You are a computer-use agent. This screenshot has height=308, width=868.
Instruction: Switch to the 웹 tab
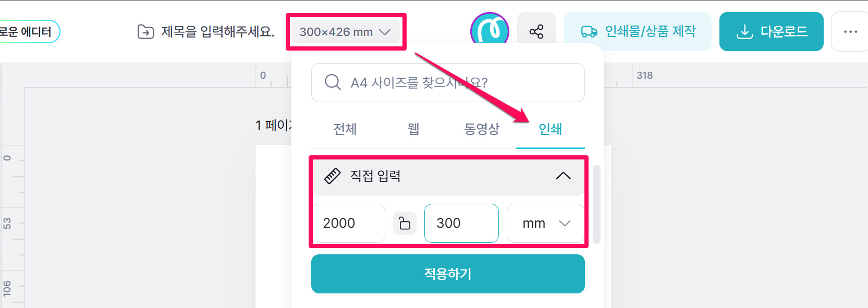coord(413,129)
